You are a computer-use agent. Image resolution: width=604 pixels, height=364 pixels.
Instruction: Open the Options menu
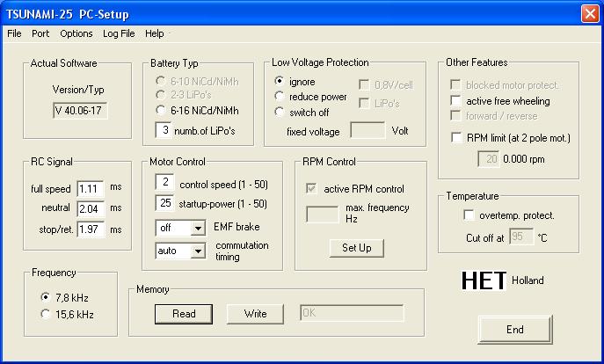(x=76, y=33)
